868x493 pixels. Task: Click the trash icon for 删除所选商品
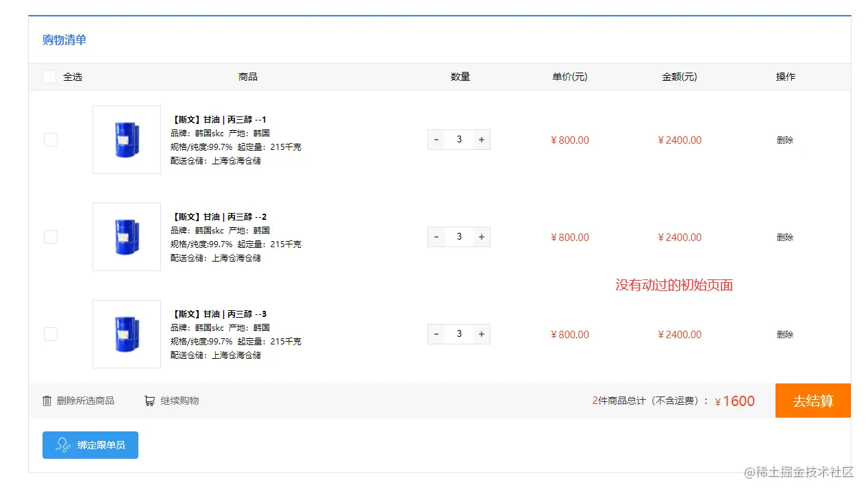tap(47, 401)
